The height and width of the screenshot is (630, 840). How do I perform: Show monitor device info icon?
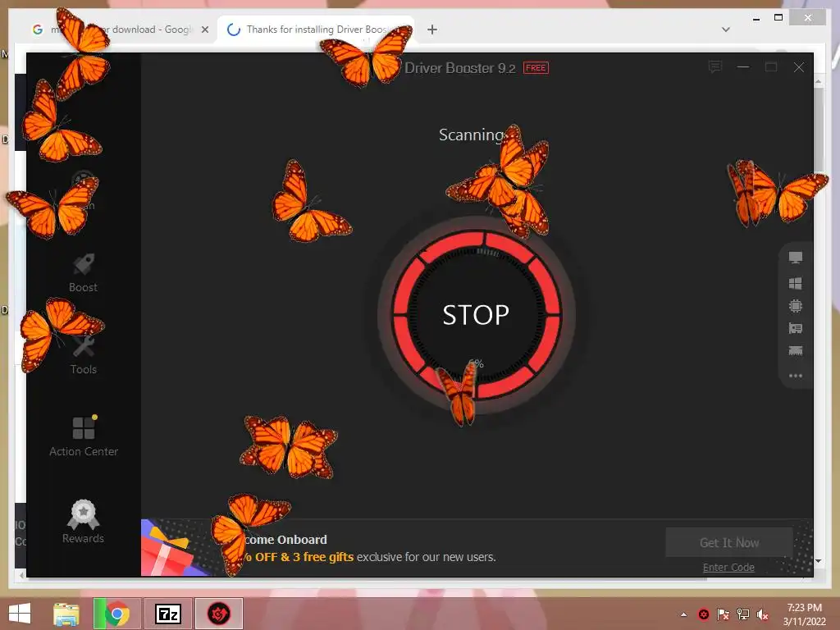(x=796, y=258)
